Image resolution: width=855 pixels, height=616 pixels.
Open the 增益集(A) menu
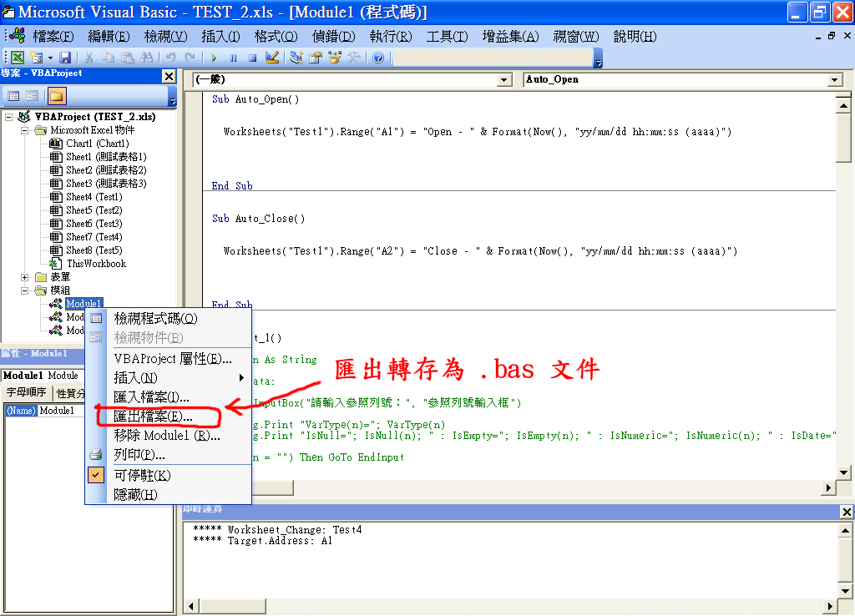[x=510, y=37]
